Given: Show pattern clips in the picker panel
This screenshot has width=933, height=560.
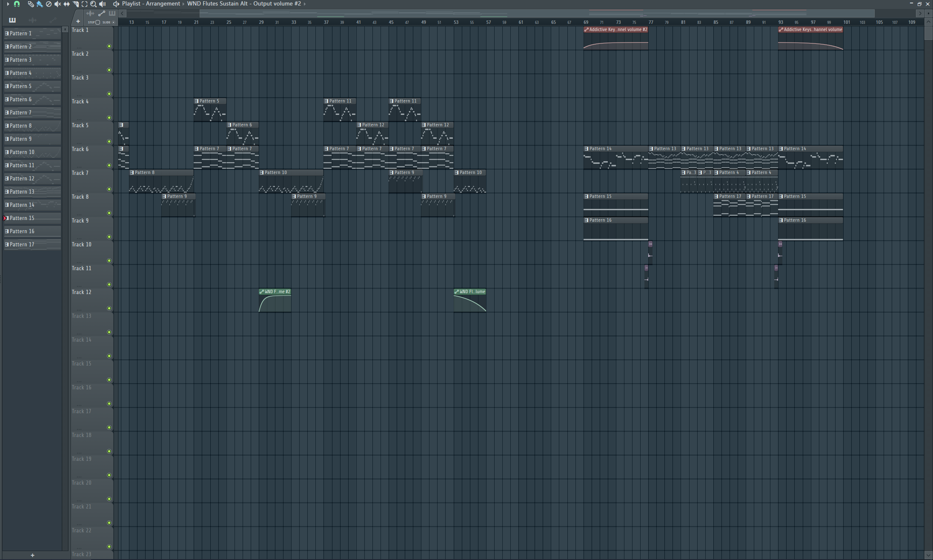Looking at the screenshot, I should point(12,20).
